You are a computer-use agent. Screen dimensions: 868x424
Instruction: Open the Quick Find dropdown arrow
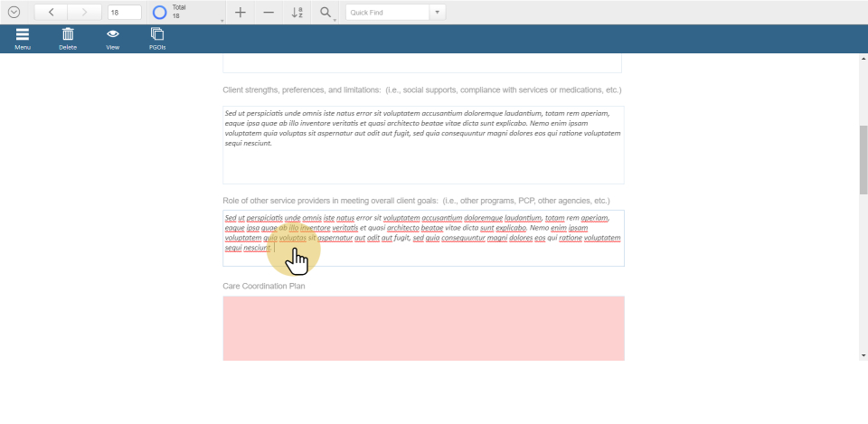[x=438, y=13]
